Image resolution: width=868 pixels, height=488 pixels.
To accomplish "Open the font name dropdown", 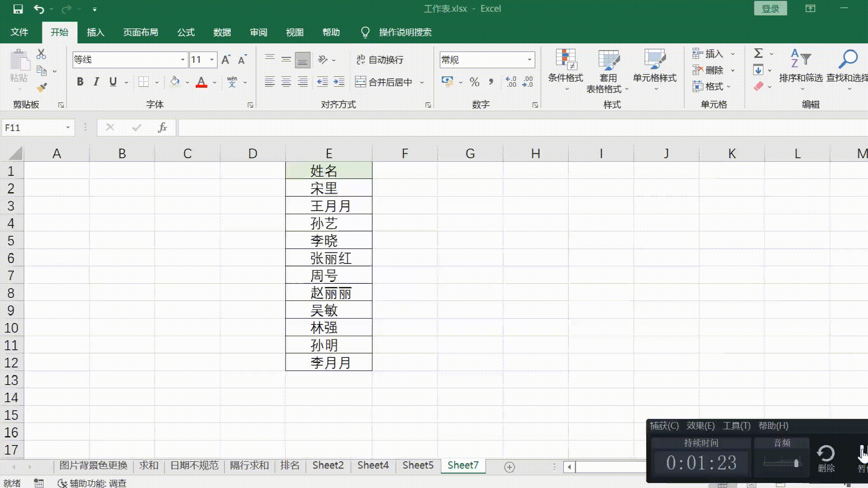I will pos(183,60).
